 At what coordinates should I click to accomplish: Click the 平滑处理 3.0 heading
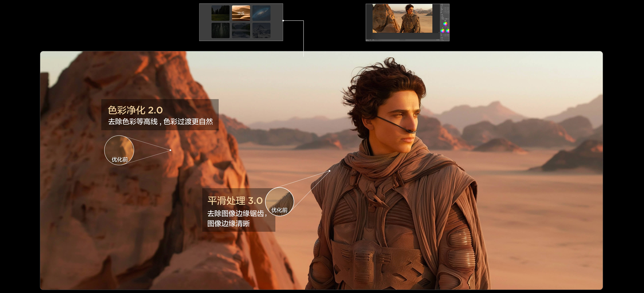[x=235, y=201]
